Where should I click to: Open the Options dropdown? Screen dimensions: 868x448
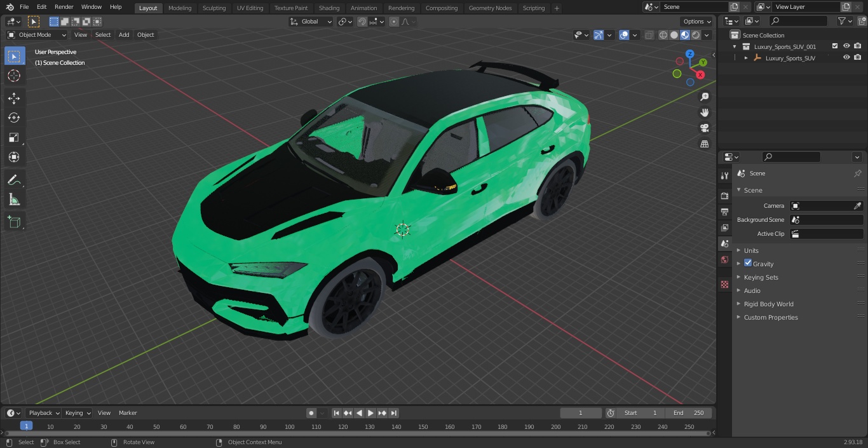pyautogui.click(x=697, y=22)
